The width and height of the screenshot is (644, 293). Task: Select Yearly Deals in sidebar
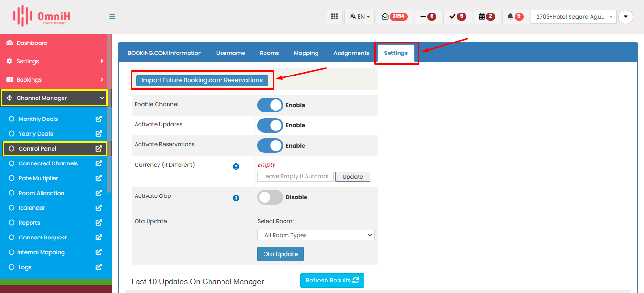36,134
